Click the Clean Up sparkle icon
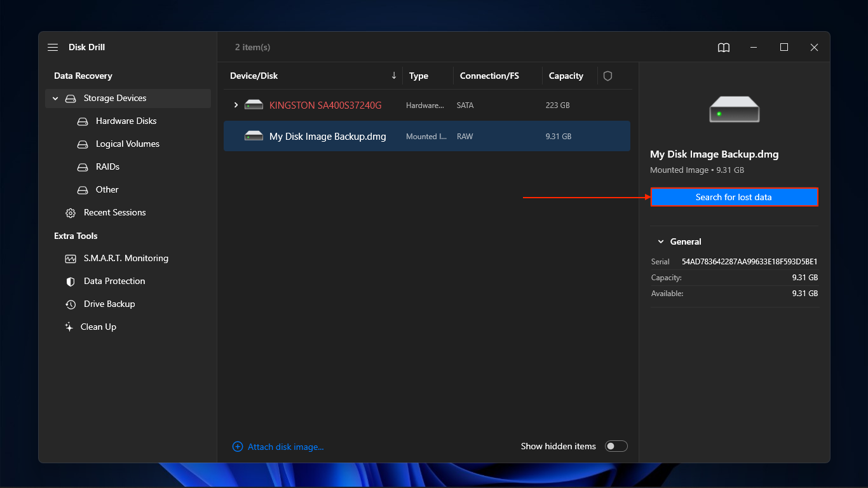The image size is (868, 488). pyautogui.click(x=69, y=327)
